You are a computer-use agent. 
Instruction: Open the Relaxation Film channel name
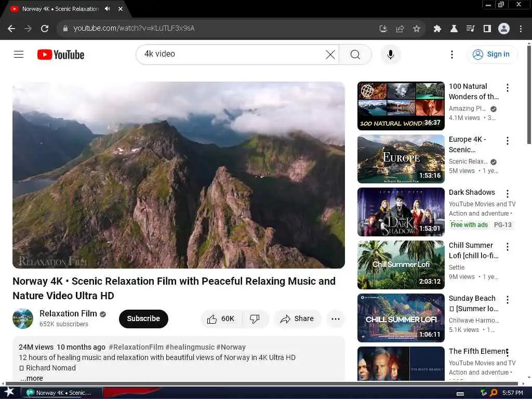pyautogui.click(x=68, y=313)
